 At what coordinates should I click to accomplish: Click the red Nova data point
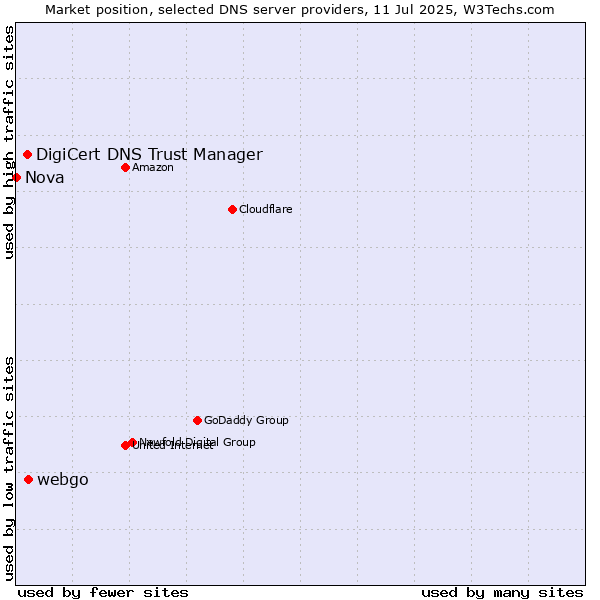coord(16,178)
